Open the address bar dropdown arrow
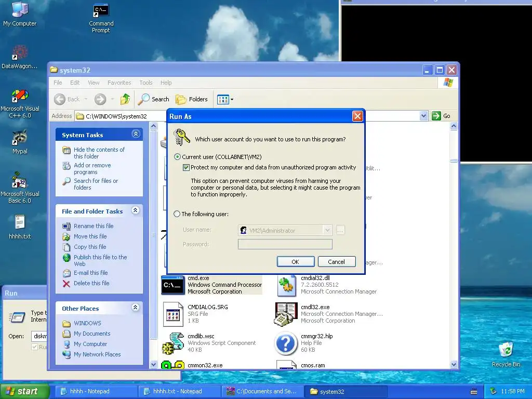 [x=423, y=116]
